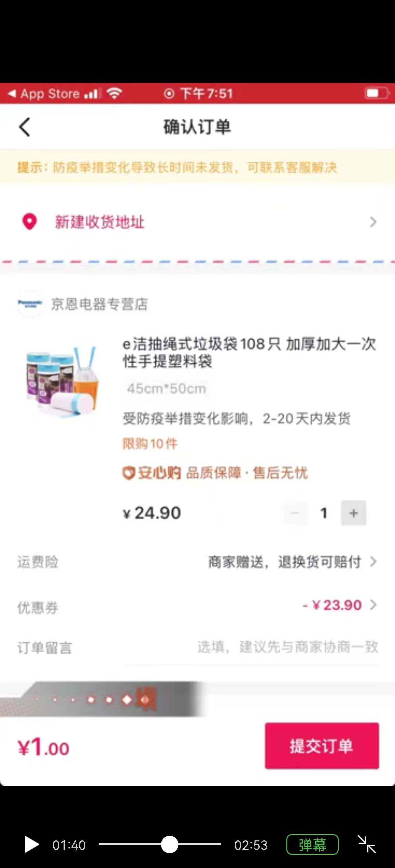Tap the Panasonic store logo
The height and width of the screenshot is (868, 395).
pyautogui.click(x=30, y=303)
